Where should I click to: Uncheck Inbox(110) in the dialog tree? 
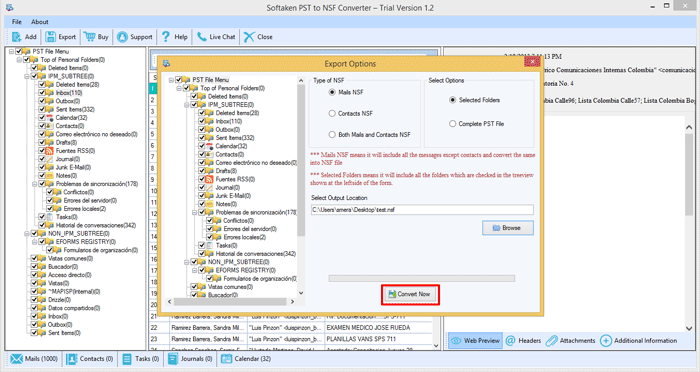tap(202, 121)
